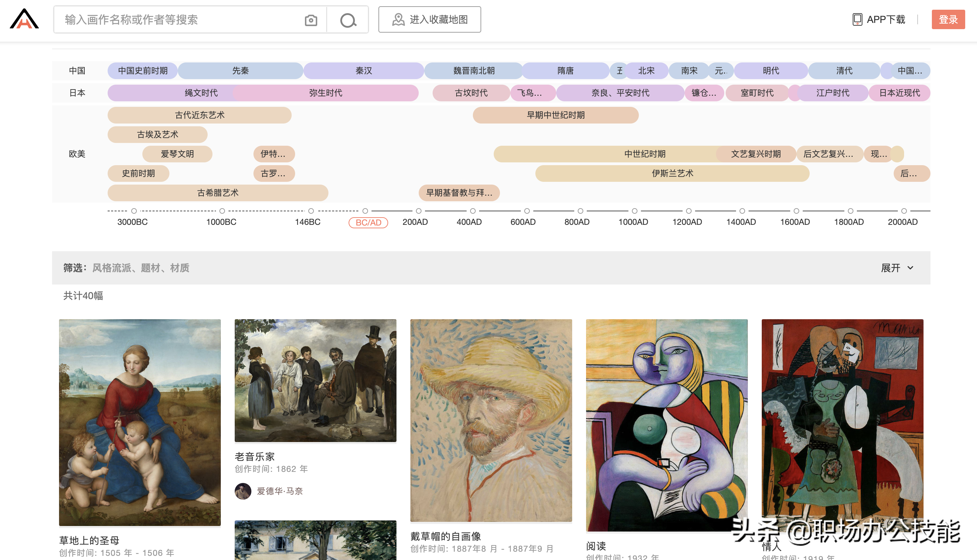Select the 古埃及艺术 tag

pyautogui.click(x=157, y=135)
